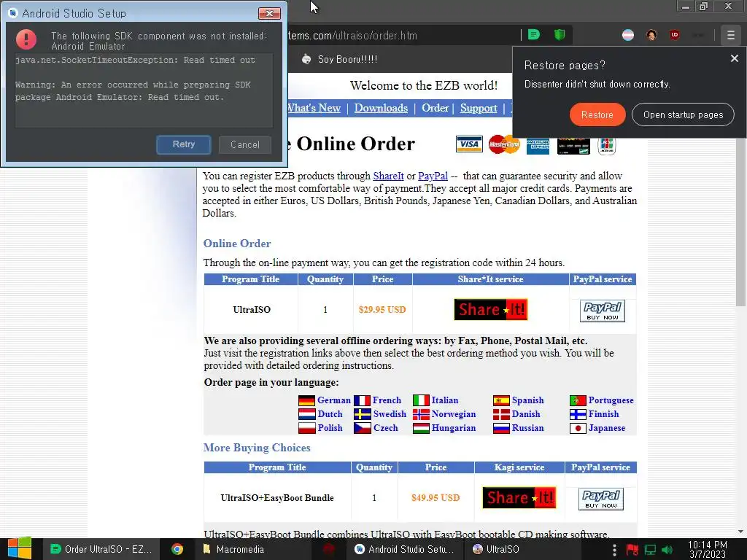747x560 pixels.
Task: Click the network monitor tray icon
Action: 650,550
